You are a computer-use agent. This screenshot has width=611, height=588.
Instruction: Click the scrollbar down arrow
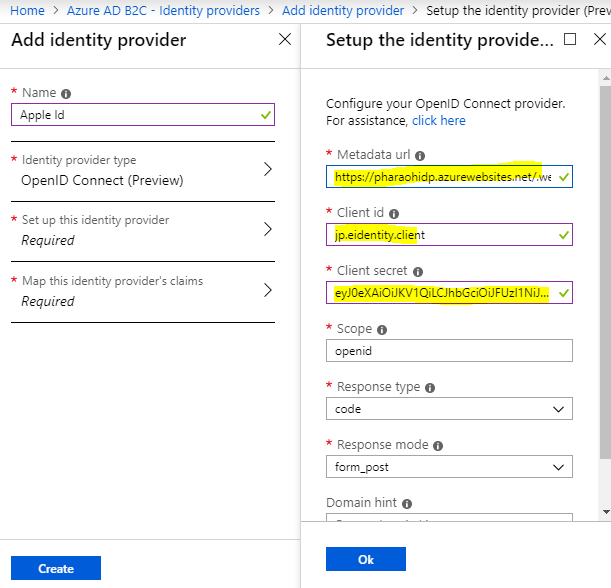[x=606, y=512]
